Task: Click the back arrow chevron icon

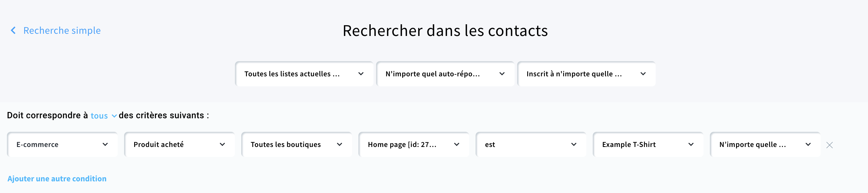Action: tap(14, 30)
